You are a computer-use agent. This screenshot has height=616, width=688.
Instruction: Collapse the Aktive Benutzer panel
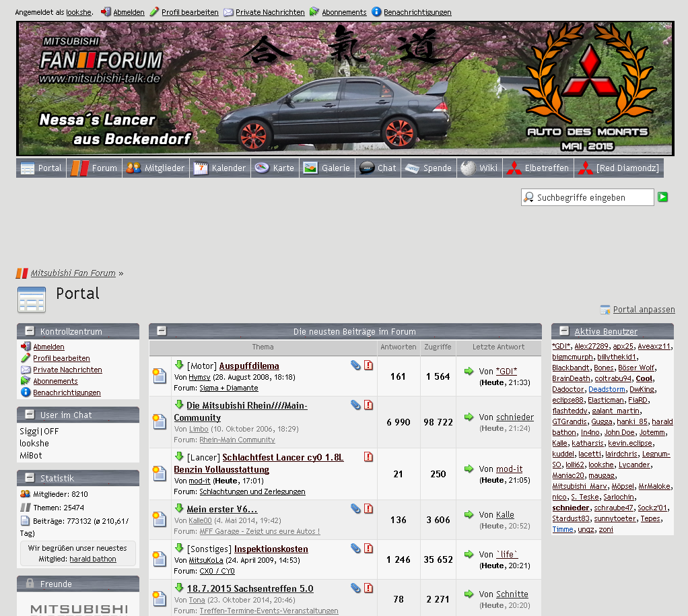pos(564,331)
